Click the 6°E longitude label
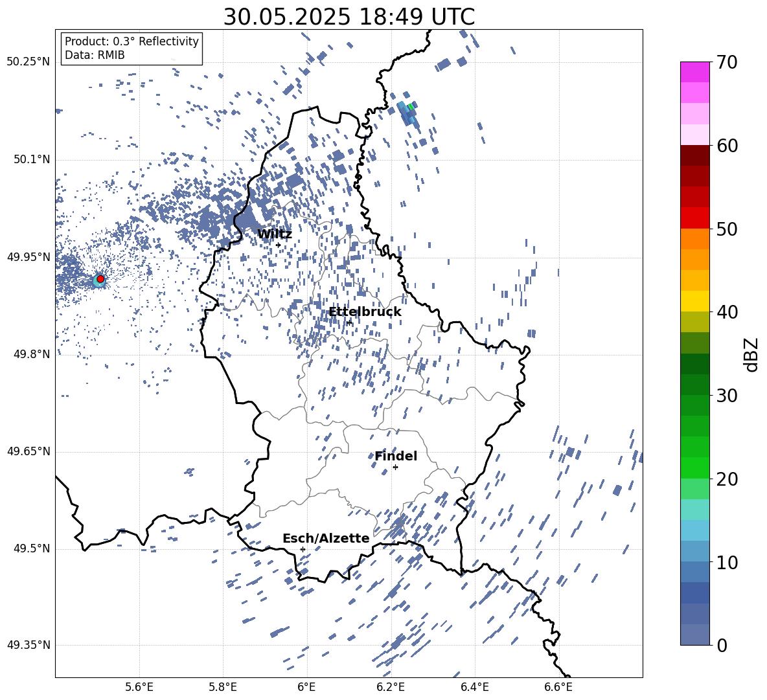 [x=306, y=687]
